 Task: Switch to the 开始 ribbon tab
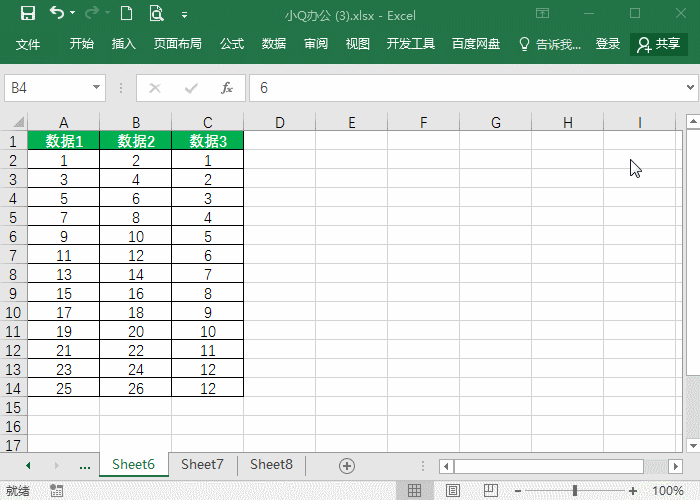82,44
